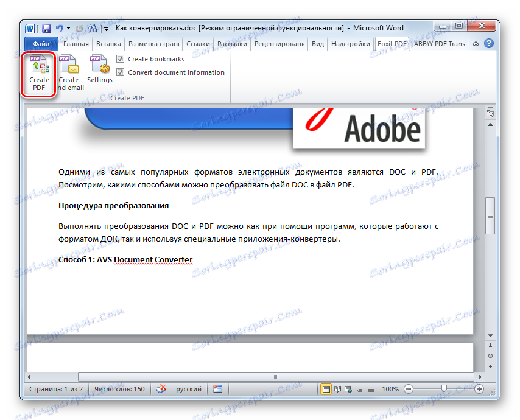
Task: Open the ABBYY PDF Transformer tab
Action: (x=439, y=44)
